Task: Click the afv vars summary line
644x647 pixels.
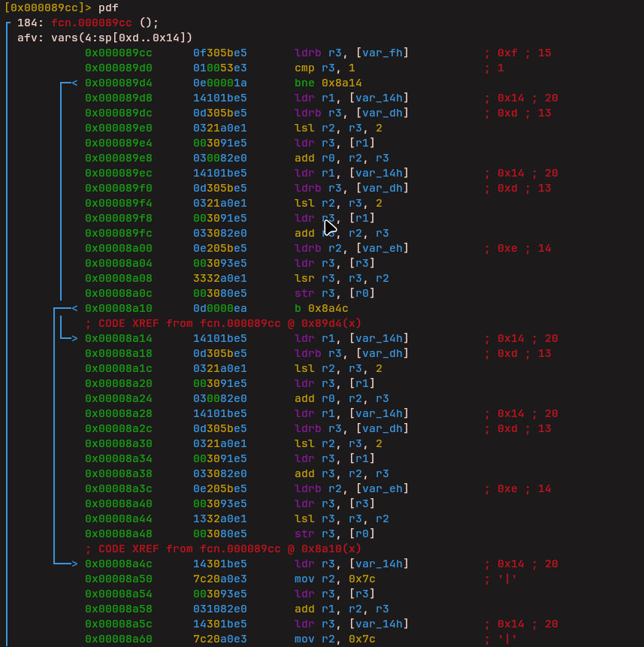Action: coord(104,38)
